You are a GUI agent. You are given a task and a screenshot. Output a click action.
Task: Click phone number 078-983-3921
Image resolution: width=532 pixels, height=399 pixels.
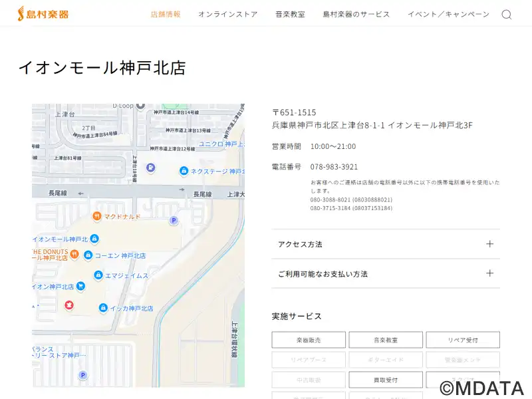334,167
